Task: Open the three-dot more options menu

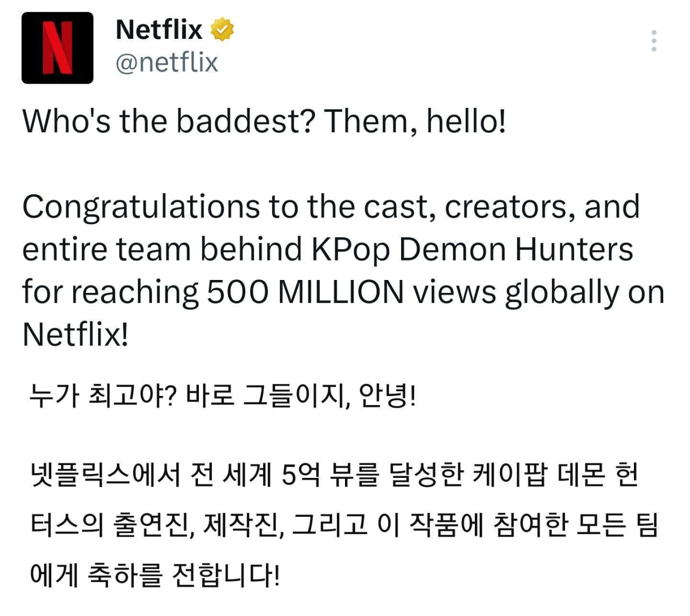Action: (653, 41)
